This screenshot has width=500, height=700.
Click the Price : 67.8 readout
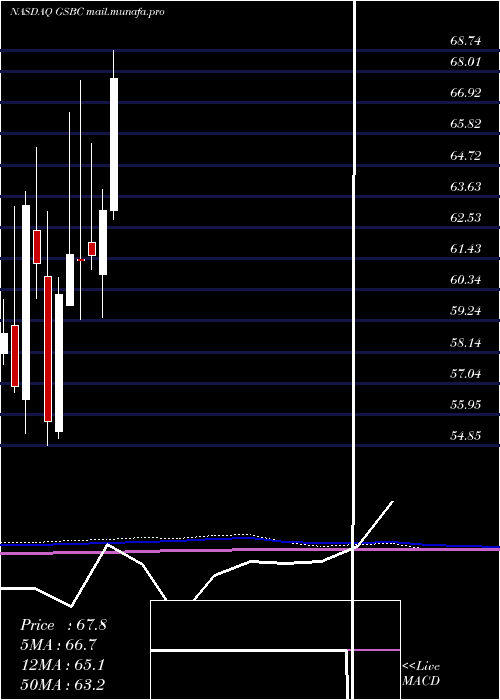pyautogui.click(x=63, y=625)
